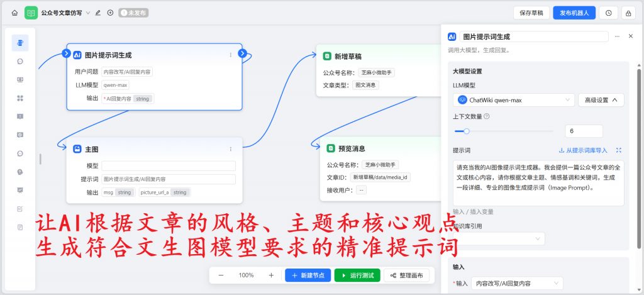Click the 保存草稿 button
The height and width of the screenshot is (295, 644).
pos(531,13)
